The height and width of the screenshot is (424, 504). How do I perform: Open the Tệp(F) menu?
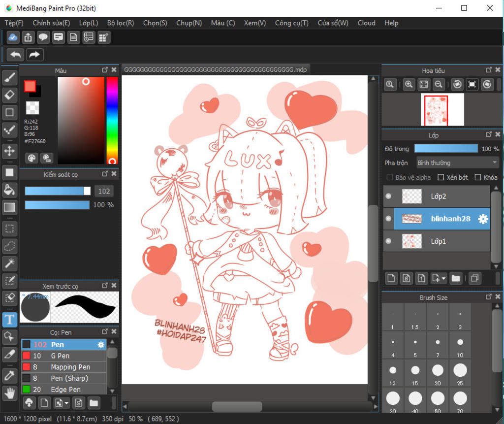pos(14,23)
